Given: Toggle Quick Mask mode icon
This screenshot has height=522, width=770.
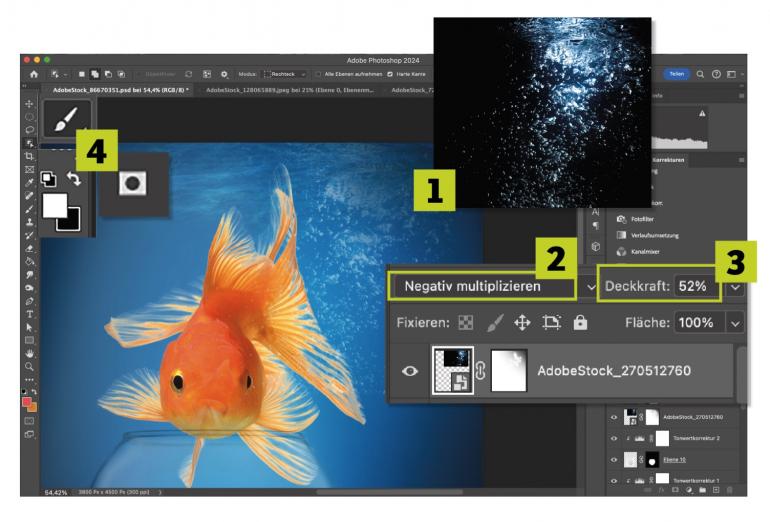Looking at the screenshot, I should click(29, 421).
